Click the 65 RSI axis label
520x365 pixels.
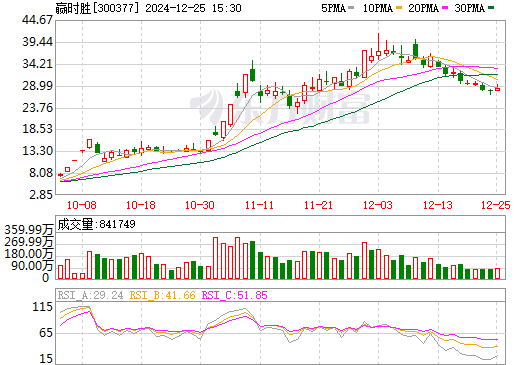[x=46, y=333]
